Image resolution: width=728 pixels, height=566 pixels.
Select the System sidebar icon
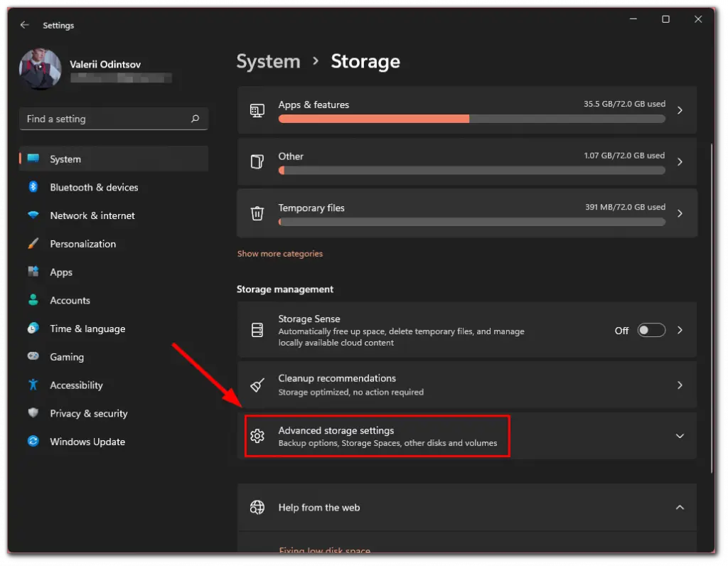(33, 159)
